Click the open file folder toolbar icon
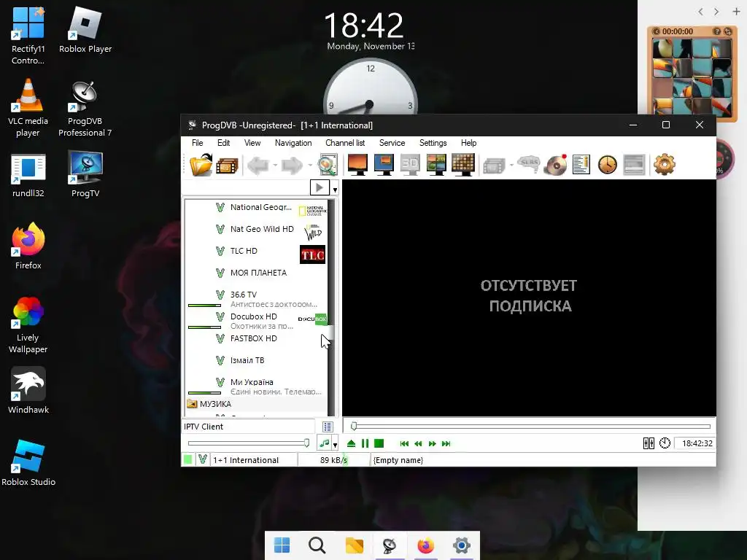This screenshot has width=747, height=560. [x=201, y=165]
